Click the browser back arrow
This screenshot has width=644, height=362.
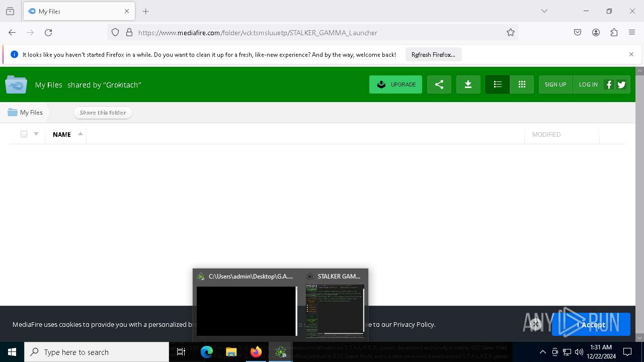tap(12, 33)
